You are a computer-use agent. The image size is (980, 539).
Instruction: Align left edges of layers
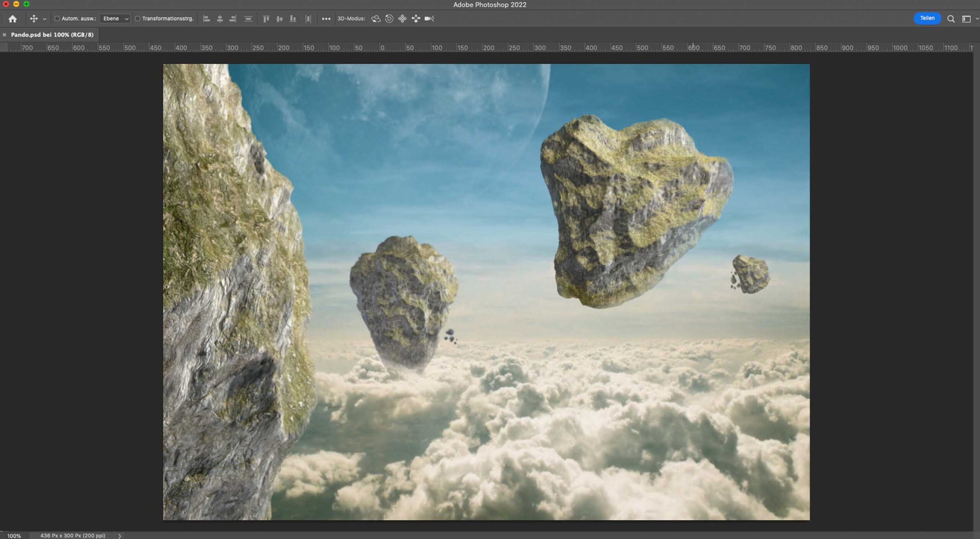(206, 18)
